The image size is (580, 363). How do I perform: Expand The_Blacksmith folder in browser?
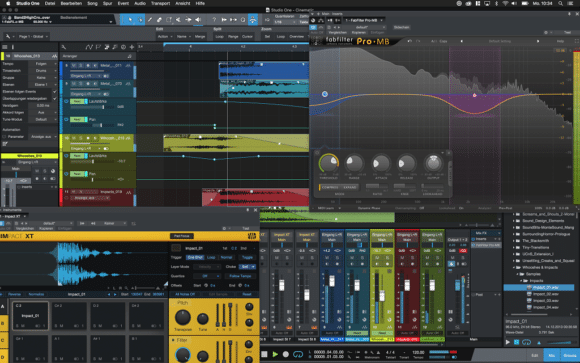pos(514,241)
